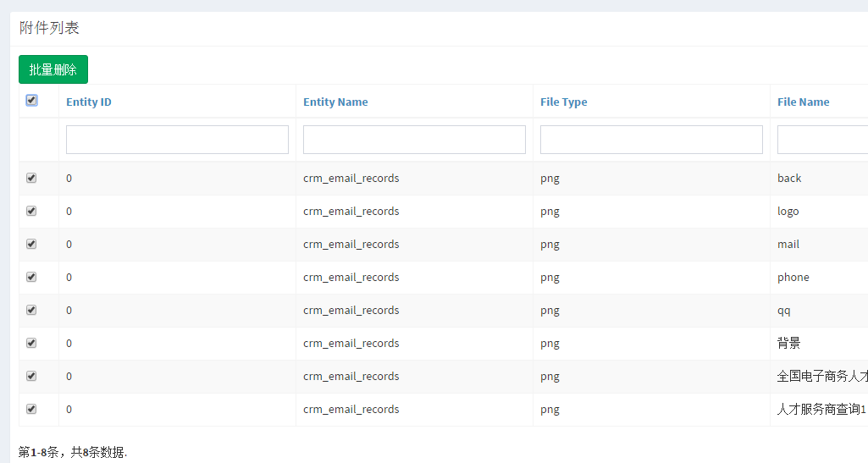The image size is (868, 463).
Task: Uncheck the checkbox for the logo row
Action: point(31,212)
